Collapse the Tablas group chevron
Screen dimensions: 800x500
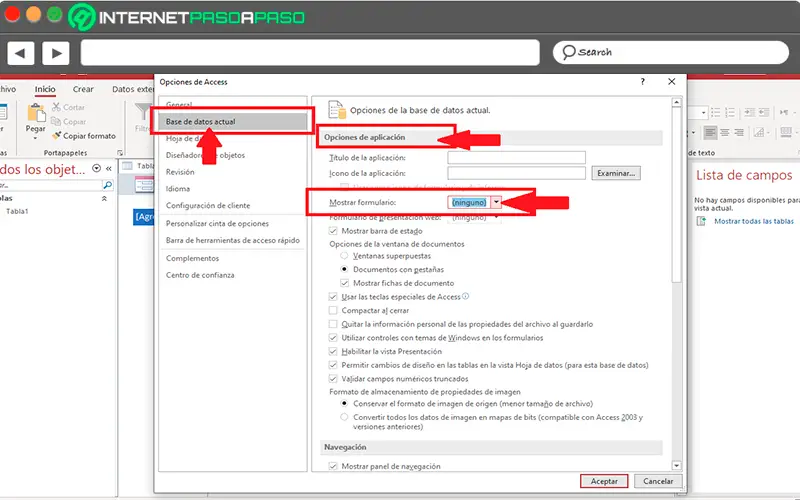click(105, 198)
